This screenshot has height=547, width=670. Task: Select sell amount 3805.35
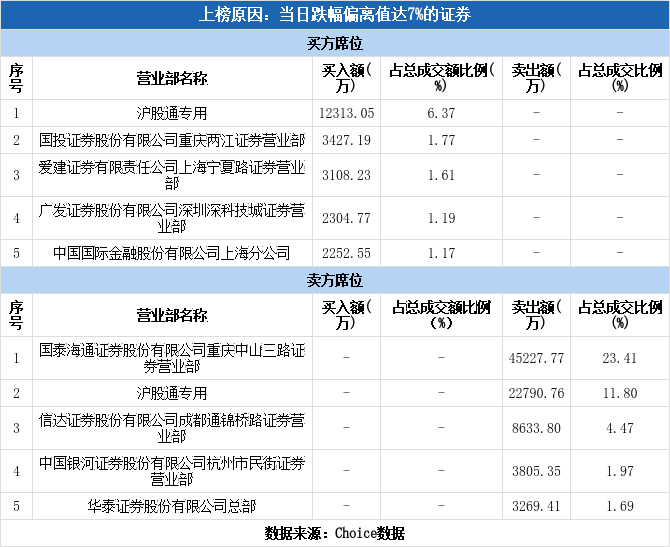[x=536, y=471]
